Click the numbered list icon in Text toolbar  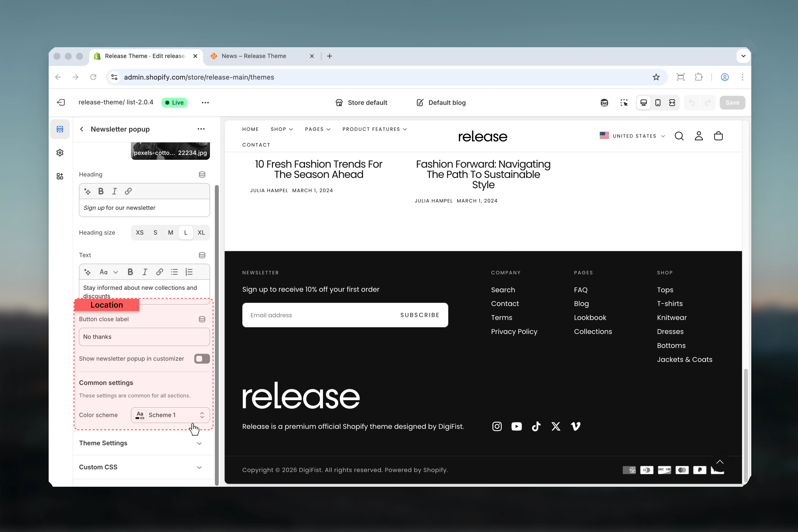pyautogui.click(x=189, y=272)
